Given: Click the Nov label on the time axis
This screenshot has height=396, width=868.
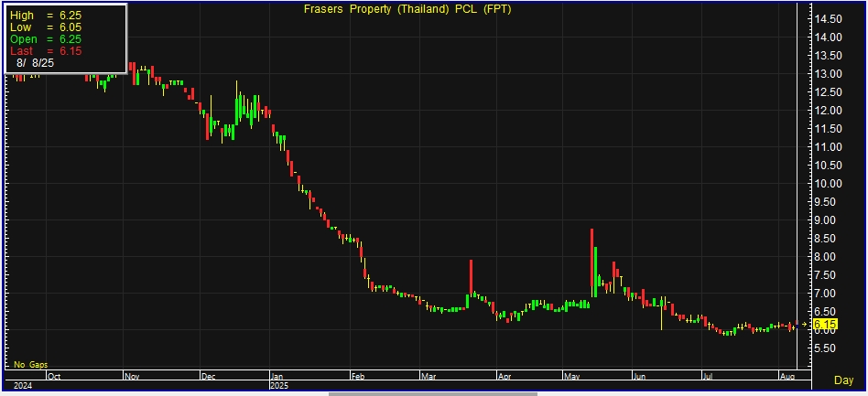Looking at the screenshot, I should (x=131, y=377).
